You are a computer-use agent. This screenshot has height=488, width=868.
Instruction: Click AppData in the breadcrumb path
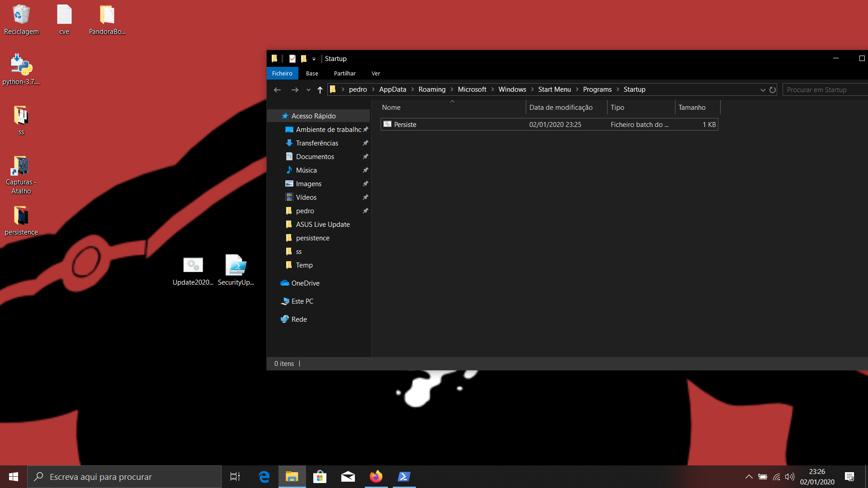pyautogui.click(x=392, y=89)
